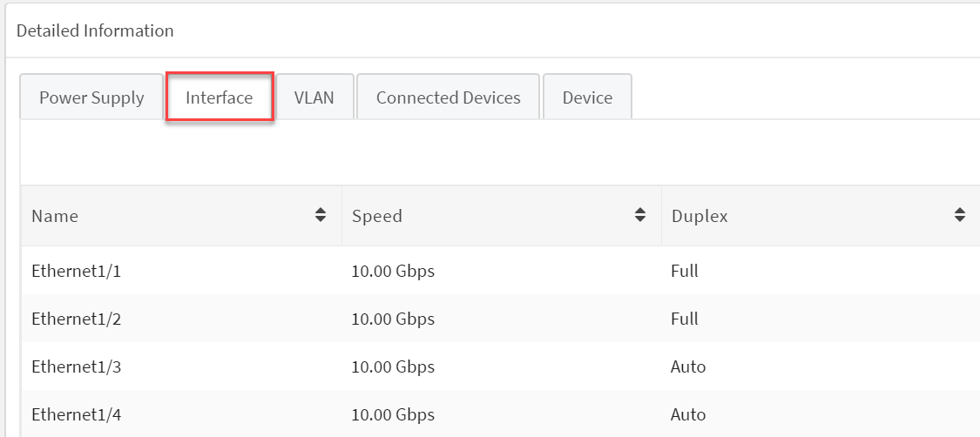Click the Auto duplex value for Ethernet1/3
This screenshot has height=437, width=980.
688,366
